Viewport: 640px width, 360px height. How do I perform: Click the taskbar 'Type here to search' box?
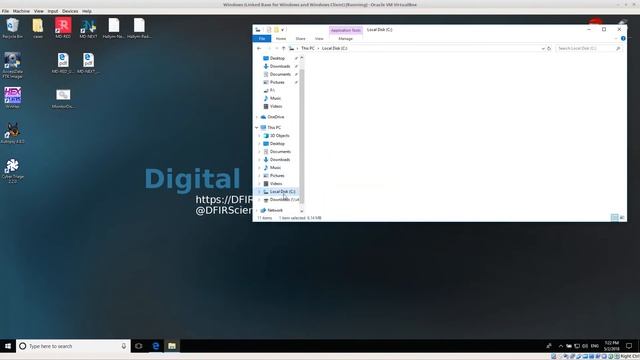coord(73,346)
